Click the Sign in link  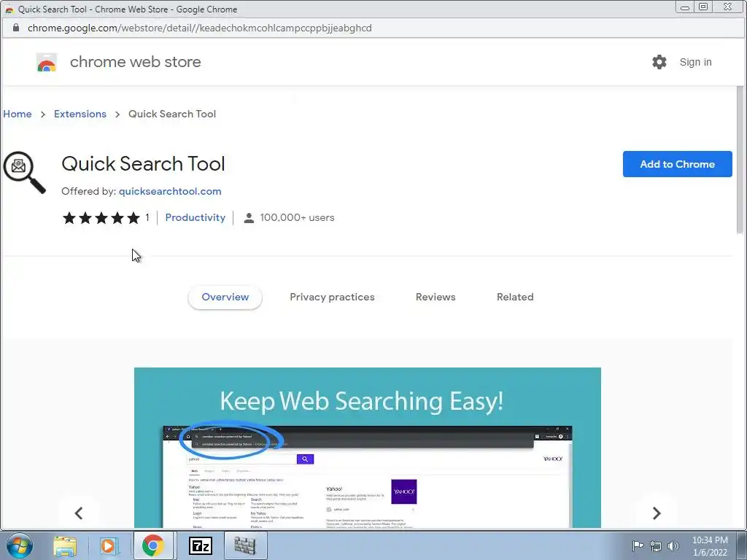(x=695, y=63)
